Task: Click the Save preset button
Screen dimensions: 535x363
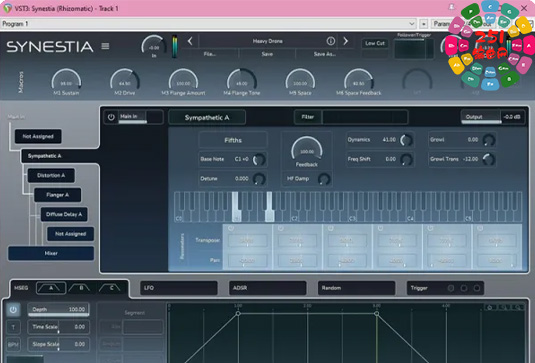Action: (267, 54)
